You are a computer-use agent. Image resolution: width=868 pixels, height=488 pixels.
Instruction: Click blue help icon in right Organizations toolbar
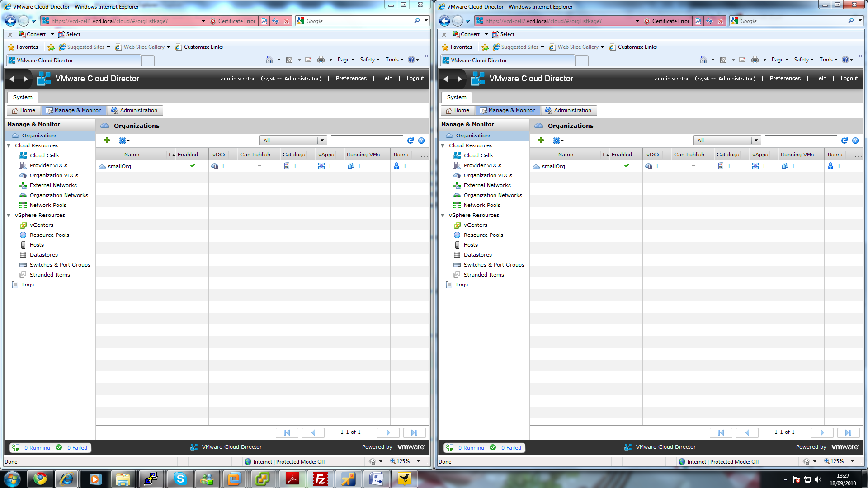tap(855, 141)
